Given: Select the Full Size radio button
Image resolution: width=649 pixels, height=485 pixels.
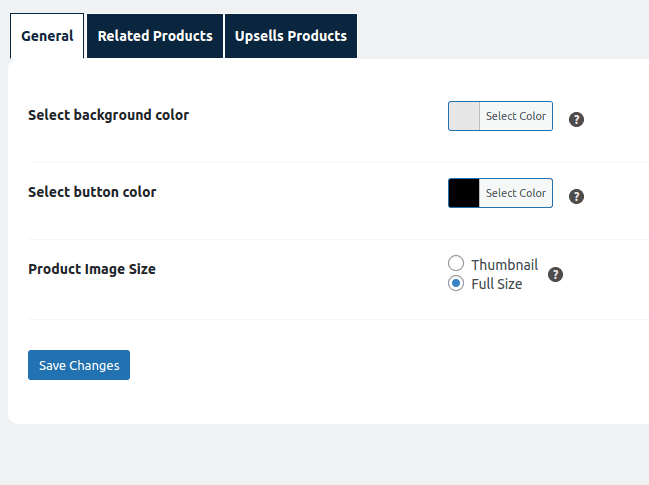Looking at the screenshot, I should [456, 283].
